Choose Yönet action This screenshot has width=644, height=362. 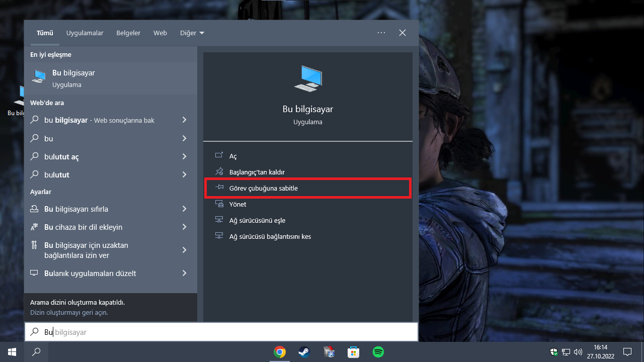coord(308,204)
